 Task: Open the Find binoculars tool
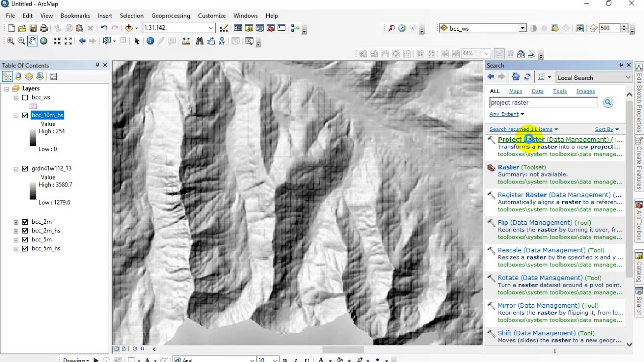pyautogui.click(x=200, y=41)
